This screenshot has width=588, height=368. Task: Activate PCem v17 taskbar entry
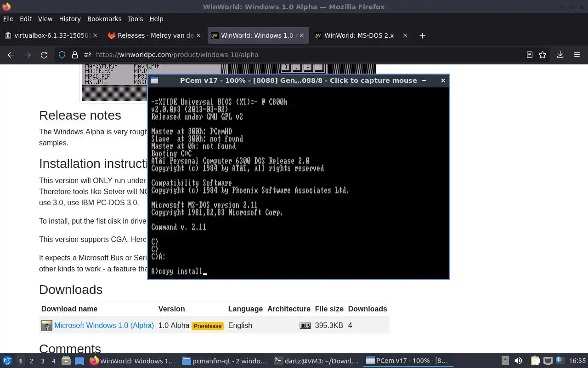pyautogui.click(x=408, y=361)
